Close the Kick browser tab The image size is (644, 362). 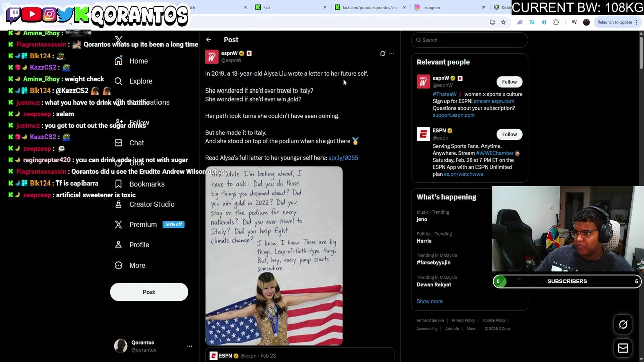[325, 7]
